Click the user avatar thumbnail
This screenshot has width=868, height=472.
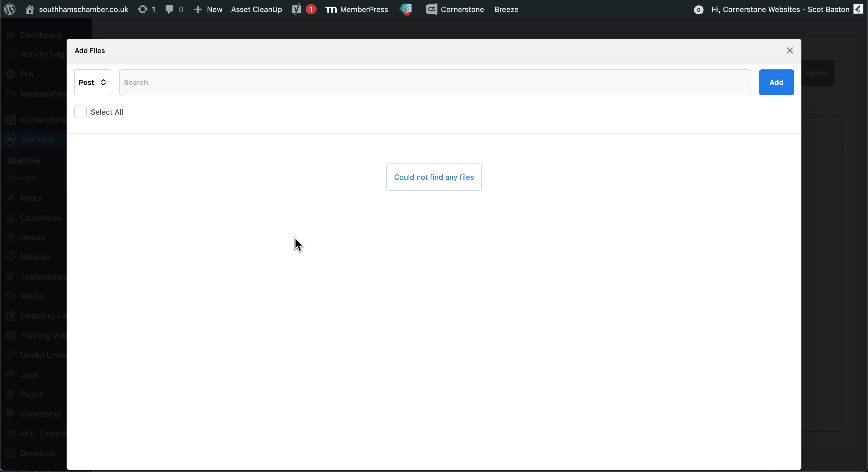[858, 9]
